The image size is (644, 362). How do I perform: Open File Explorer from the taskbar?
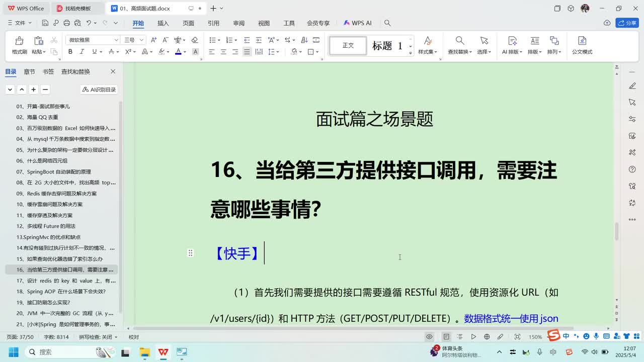point(144,352)
